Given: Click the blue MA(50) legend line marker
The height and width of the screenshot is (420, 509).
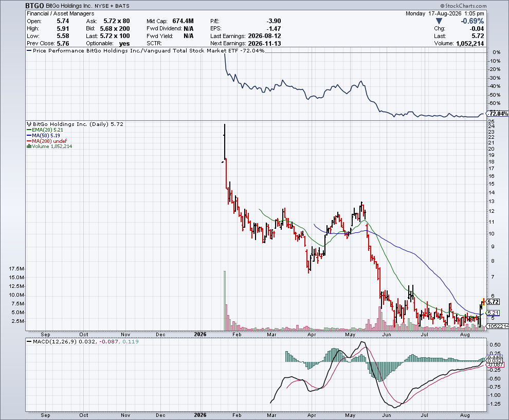Looking at the screenshot, I should (x=29, y=135).
